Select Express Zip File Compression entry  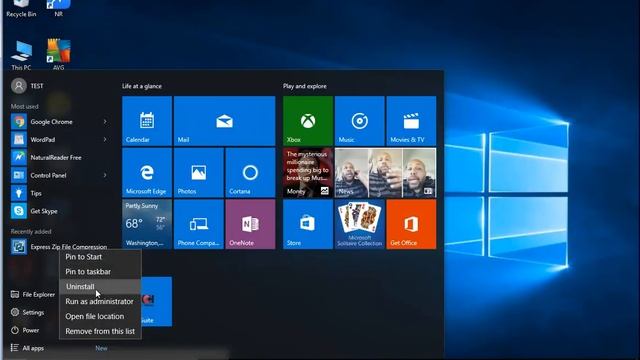point(60,247)
